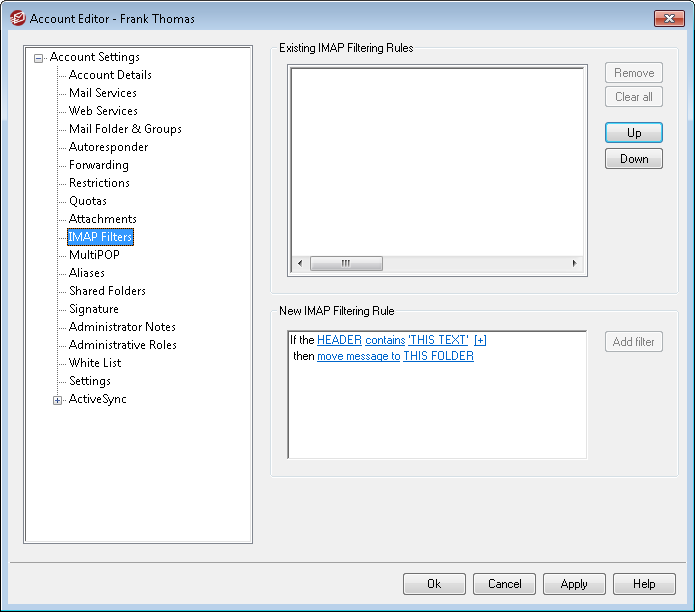Select ActiveSync tree item label
This screenshot has height=612, width=695.
(x=98, y=399)
